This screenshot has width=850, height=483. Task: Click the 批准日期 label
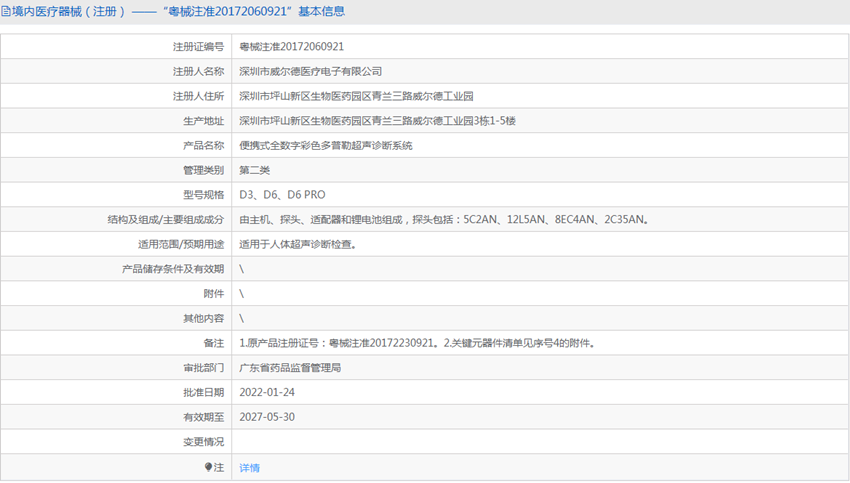click(203, 392)
